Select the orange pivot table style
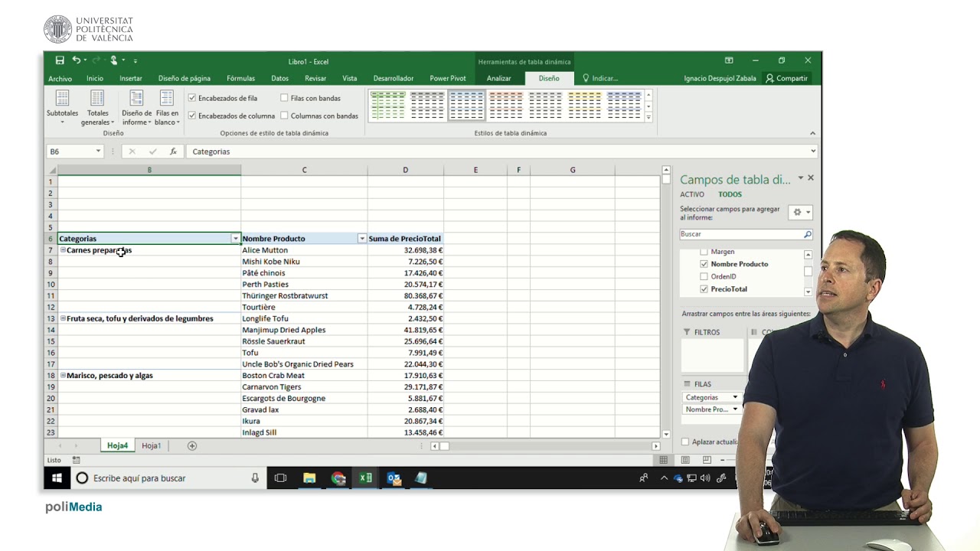The image size is (980, 551). (x=506, y=105)
